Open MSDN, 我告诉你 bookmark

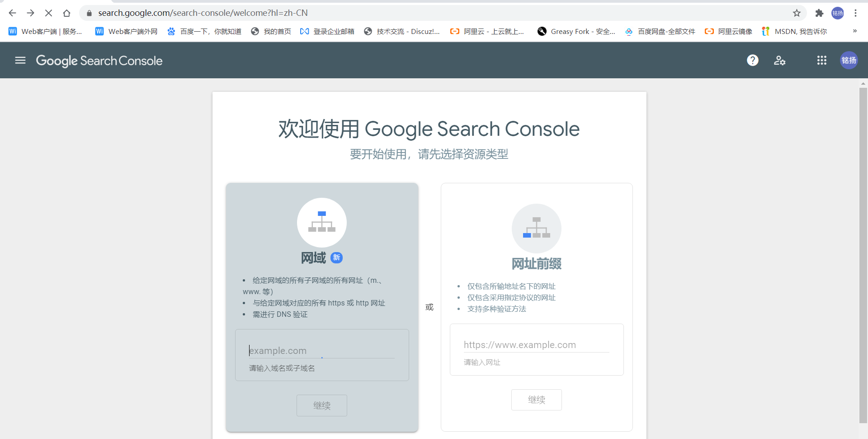click(794, 31)
